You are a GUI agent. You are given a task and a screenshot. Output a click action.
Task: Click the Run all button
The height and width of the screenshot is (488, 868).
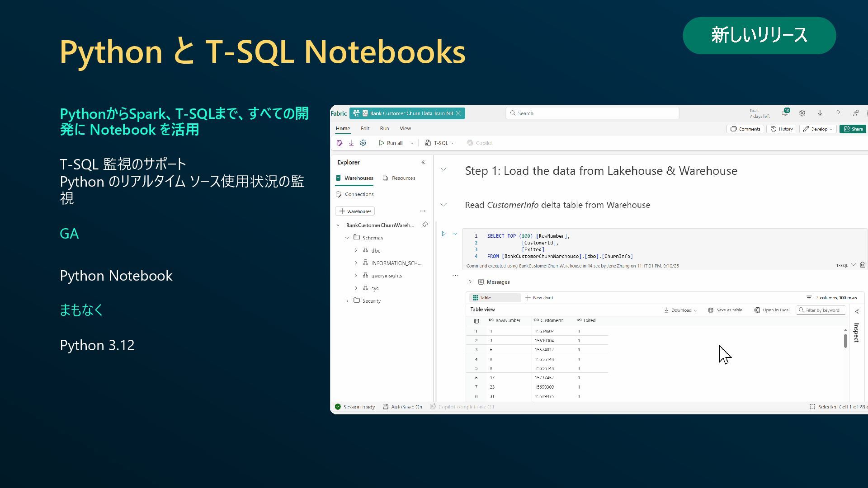coord(391,143)
